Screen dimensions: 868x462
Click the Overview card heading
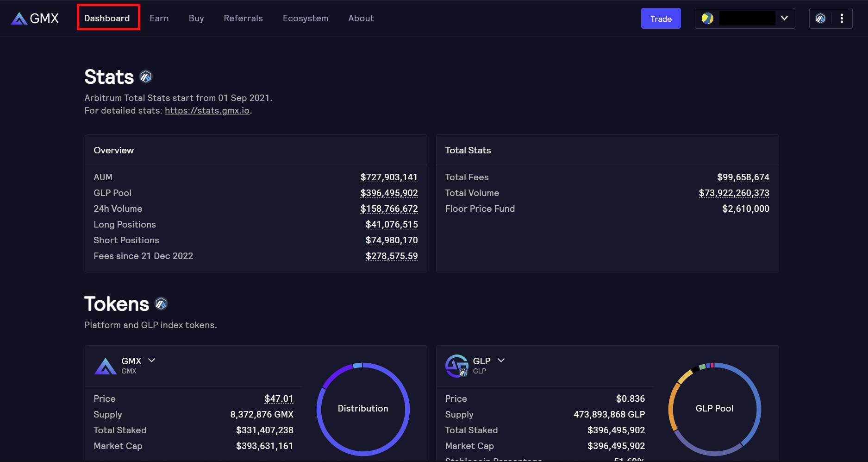coord(113,150)
